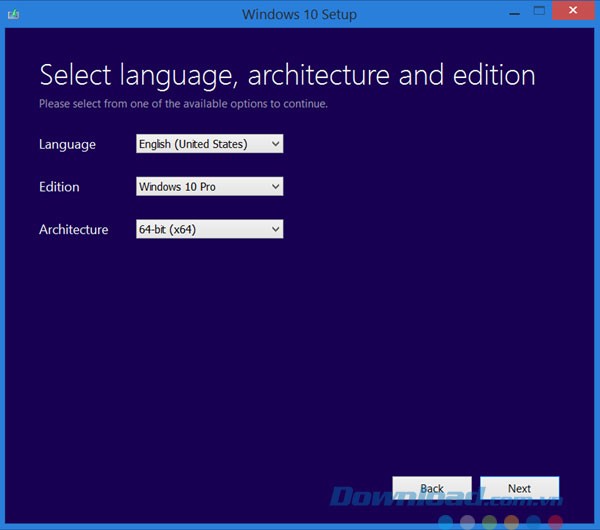Image resolution: width=600 pixels, height=530 pixels.
Task: Click the "Select language, architecture and edition" heading
Action: 287,75
